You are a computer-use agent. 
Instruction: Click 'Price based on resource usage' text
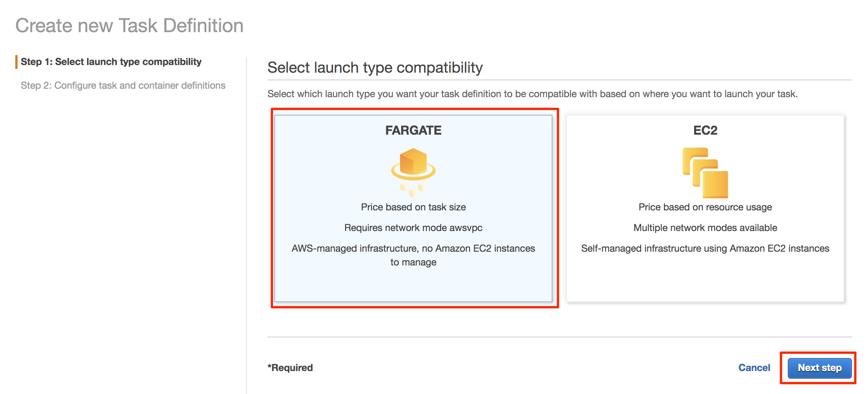[x=705, y=207]
